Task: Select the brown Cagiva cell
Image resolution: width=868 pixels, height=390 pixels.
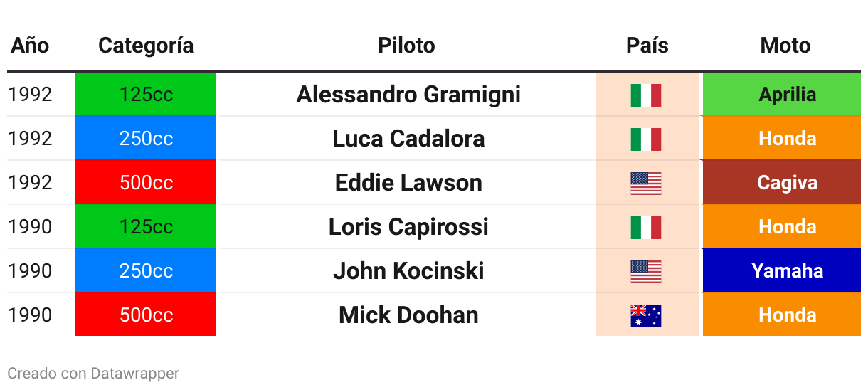Action: [782, 182]
